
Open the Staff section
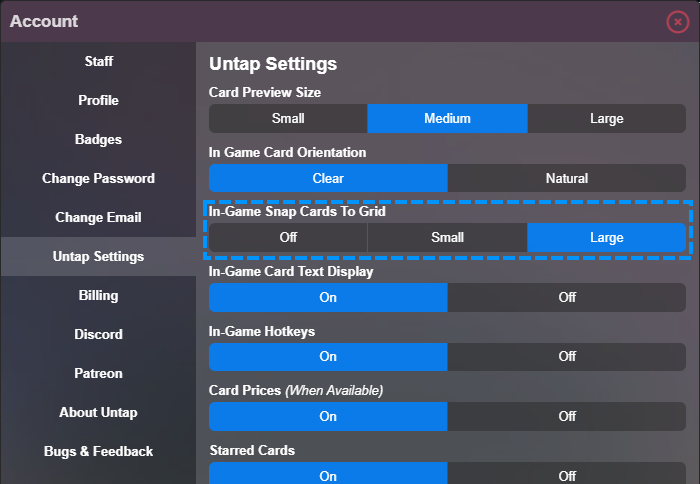pyautogui.click(x=98, y=61)
